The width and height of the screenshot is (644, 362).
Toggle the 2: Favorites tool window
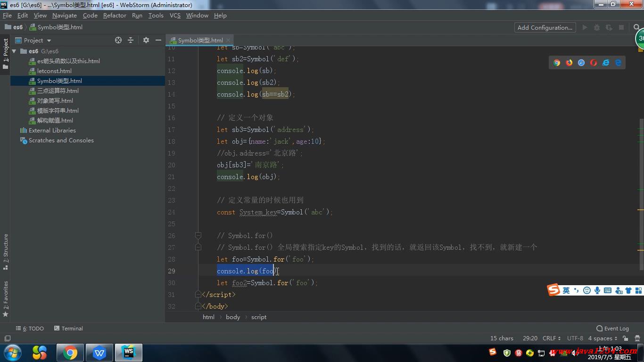(6, 298)
